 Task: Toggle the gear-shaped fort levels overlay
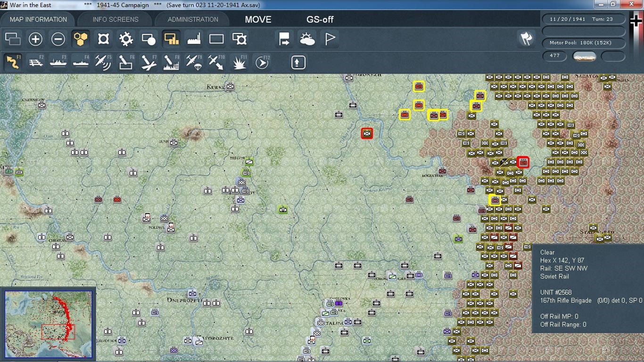pyautogui.click(x=126, y=39)
